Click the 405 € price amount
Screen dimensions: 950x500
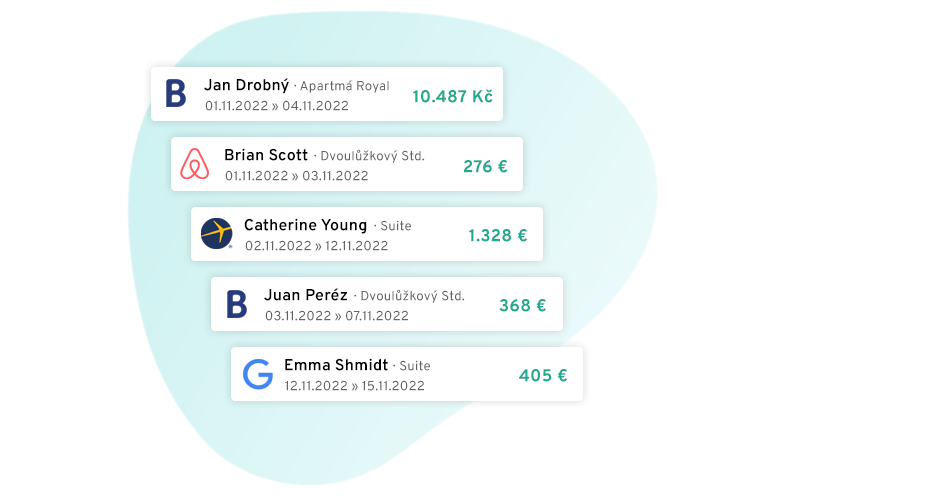pos(543,376)
